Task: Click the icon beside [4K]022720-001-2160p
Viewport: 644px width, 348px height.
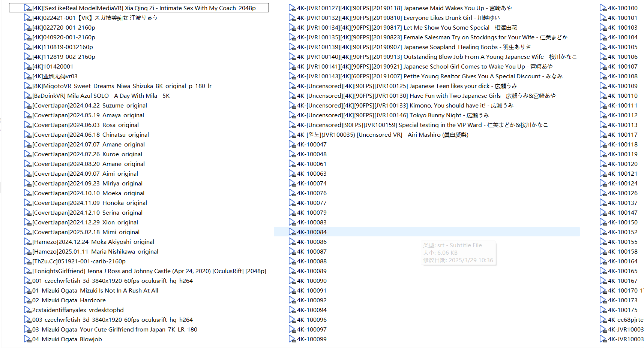Action: [x=27, y=28]
